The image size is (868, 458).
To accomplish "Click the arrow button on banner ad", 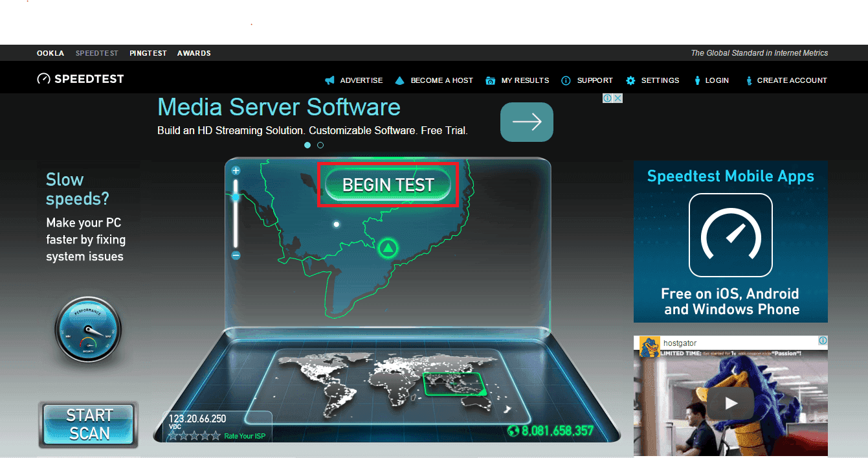I will [x=527, y=122].
